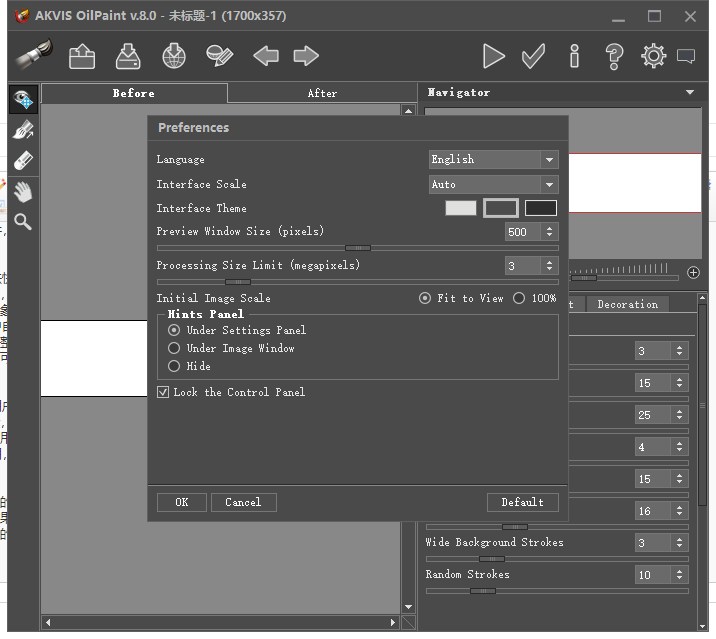
Task: Click the Redo right arrow icon
Action: coord(306,56)
